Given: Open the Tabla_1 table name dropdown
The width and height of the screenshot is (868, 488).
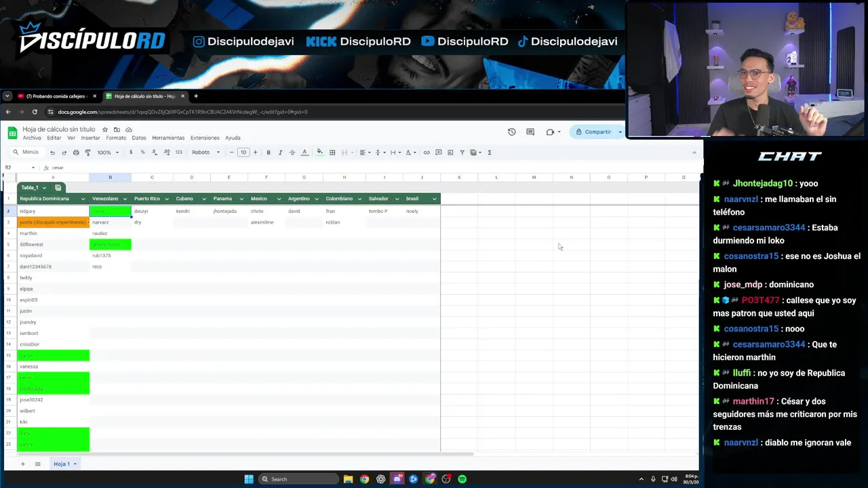Looking at the screenshot, I should 44,188.
